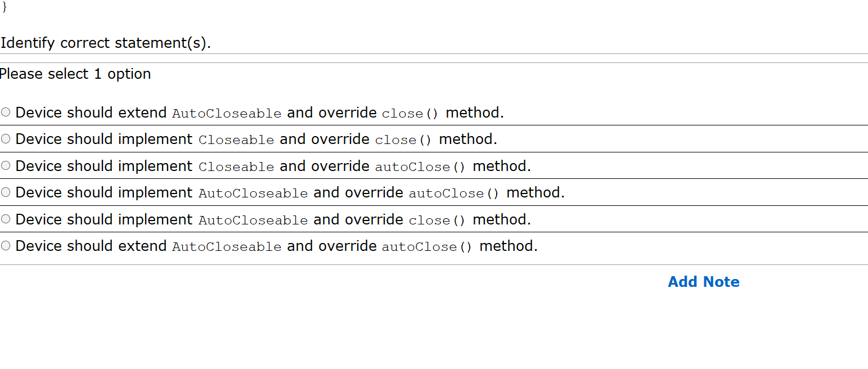Click 'Closeable' in the second answer option
Image resolution: width=868 pixels, height=369 pixels.
pyautogui.click(x=236, y=140)
